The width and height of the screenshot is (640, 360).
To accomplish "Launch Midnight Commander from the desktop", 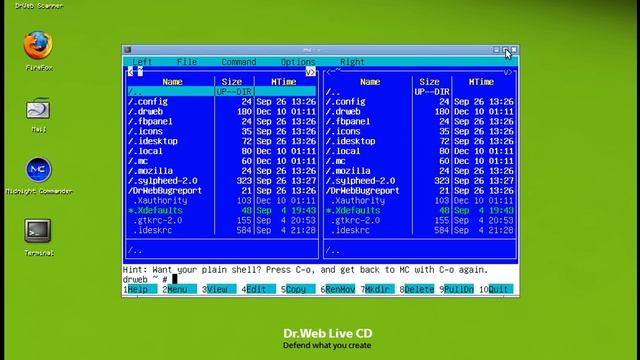I will coord(38,169).
